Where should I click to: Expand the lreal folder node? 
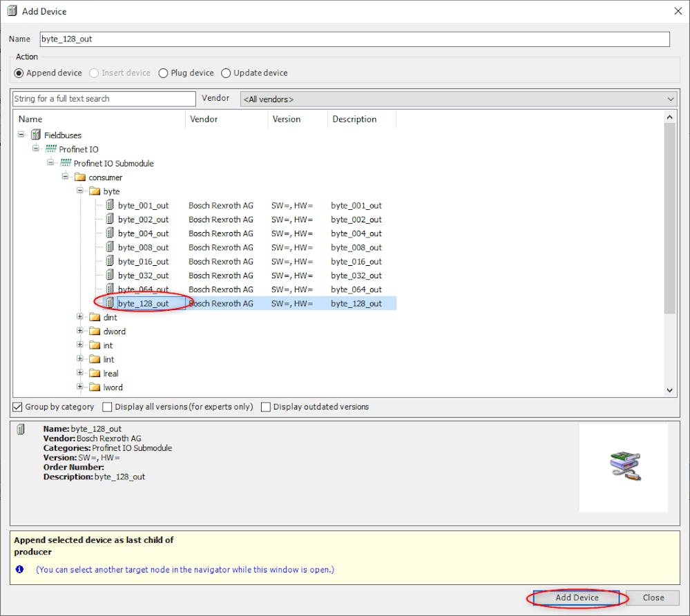(x=80, y=373)
